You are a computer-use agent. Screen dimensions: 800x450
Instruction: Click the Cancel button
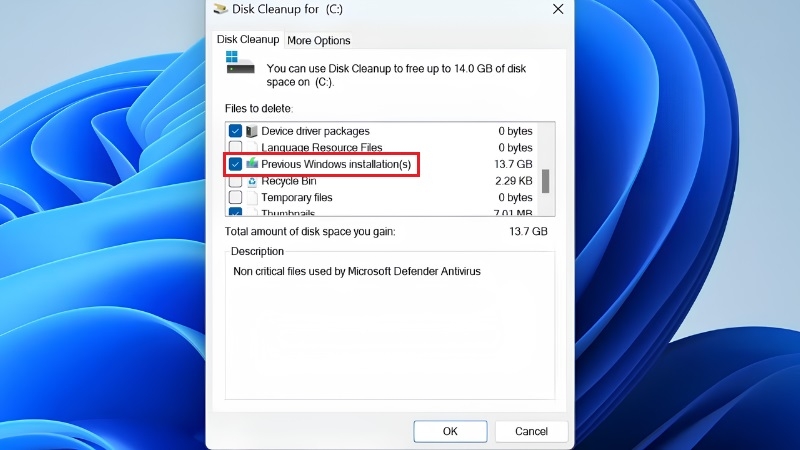click(531, 431)
